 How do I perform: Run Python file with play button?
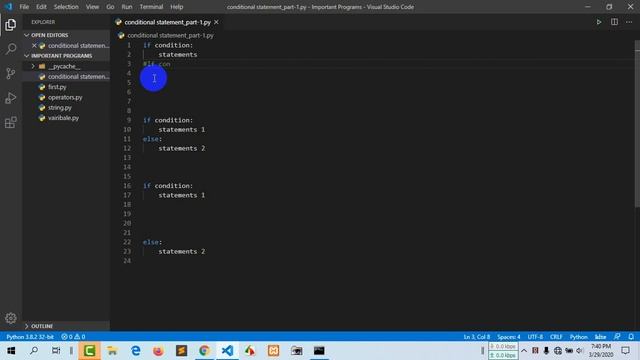[599, 22]
